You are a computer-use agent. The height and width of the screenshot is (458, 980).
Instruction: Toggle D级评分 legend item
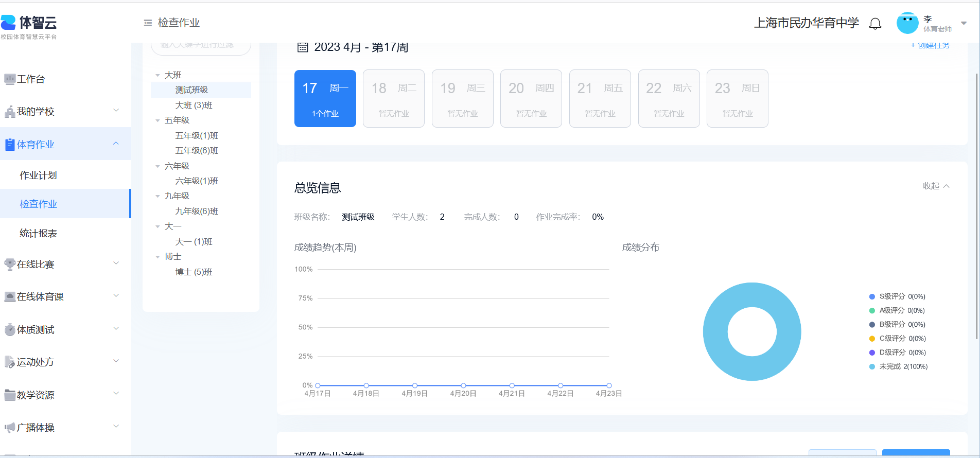(897, 352)
